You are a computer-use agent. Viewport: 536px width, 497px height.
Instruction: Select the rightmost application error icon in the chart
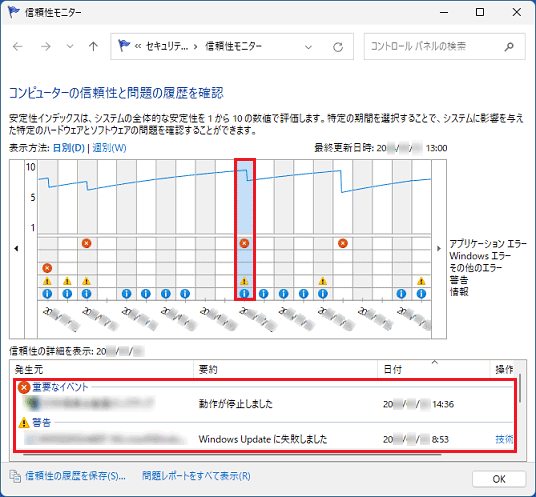343,243
